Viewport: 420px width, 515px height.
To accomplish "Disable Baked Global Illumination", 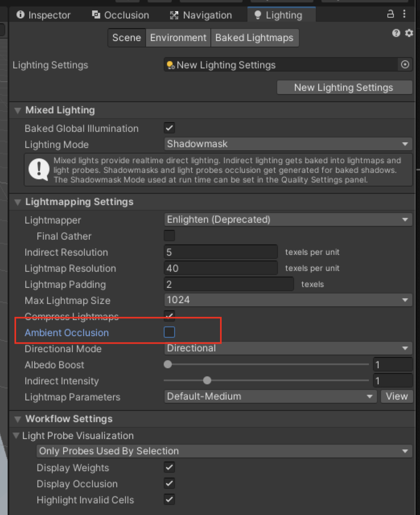I will click(169, 128).
